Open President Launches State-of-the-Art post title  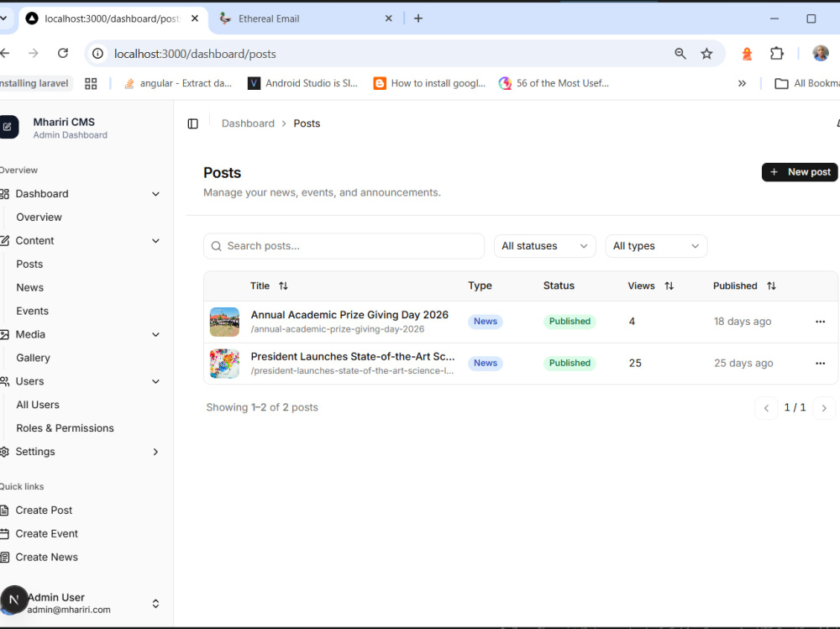pos(353,357)
